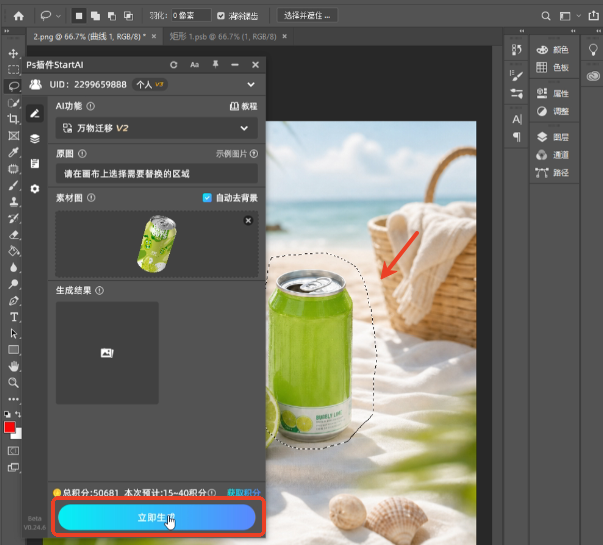Click the StartAI refresh icon
Viewport: 603px width, 545px height.
[x=173, y=65]
